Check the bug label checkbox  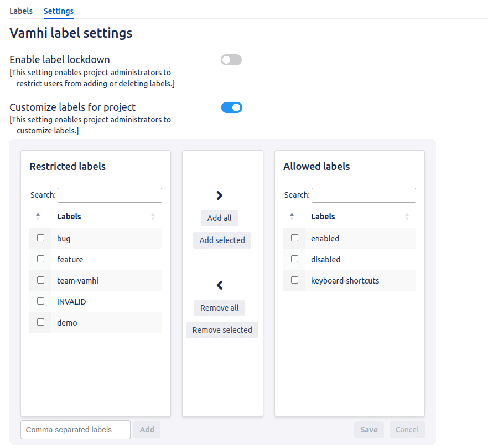[40, 238]
